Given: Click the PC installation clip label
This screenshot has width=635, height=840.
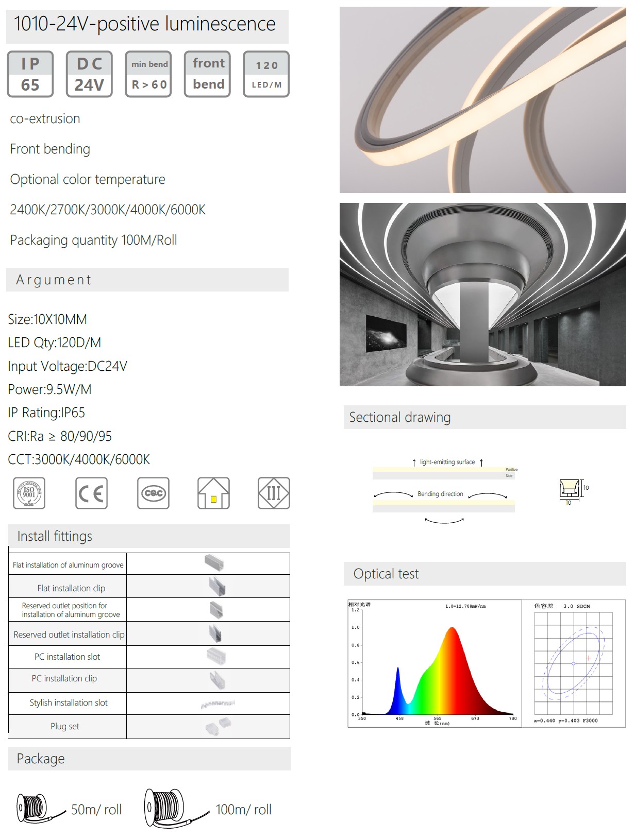Looking at the screenshot, I should tap(64, 679).
